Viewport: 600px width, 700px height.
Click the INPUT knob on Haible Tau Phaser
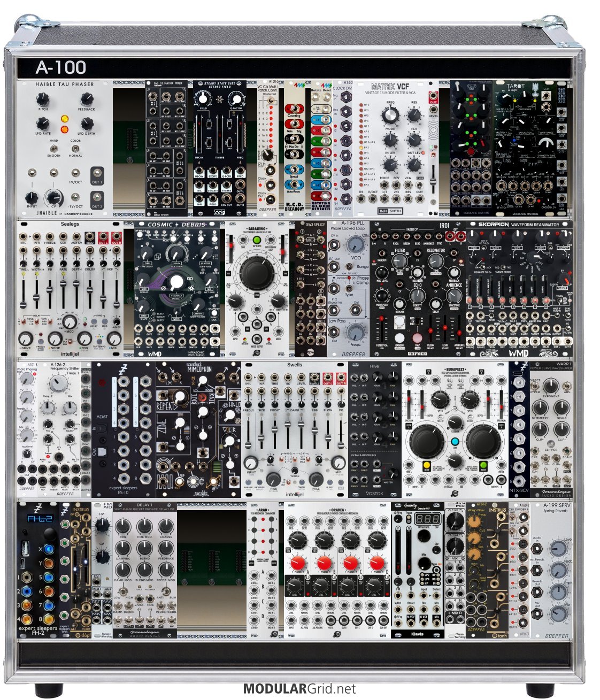pyautogui.click(x=32, y=197)
